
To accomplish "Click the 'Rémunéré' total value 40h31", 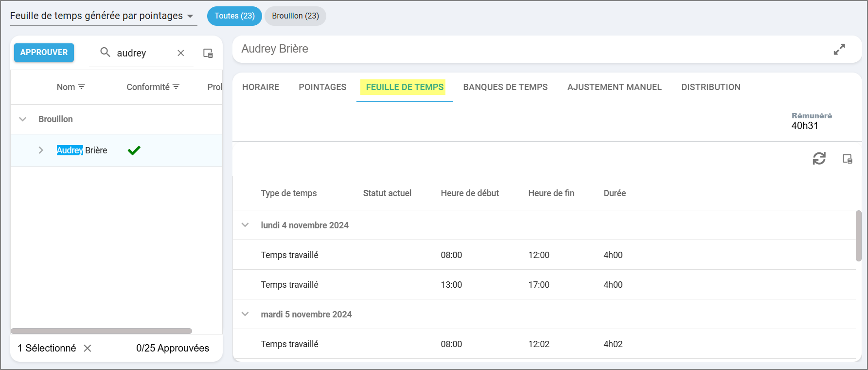I will coord(805,126).
